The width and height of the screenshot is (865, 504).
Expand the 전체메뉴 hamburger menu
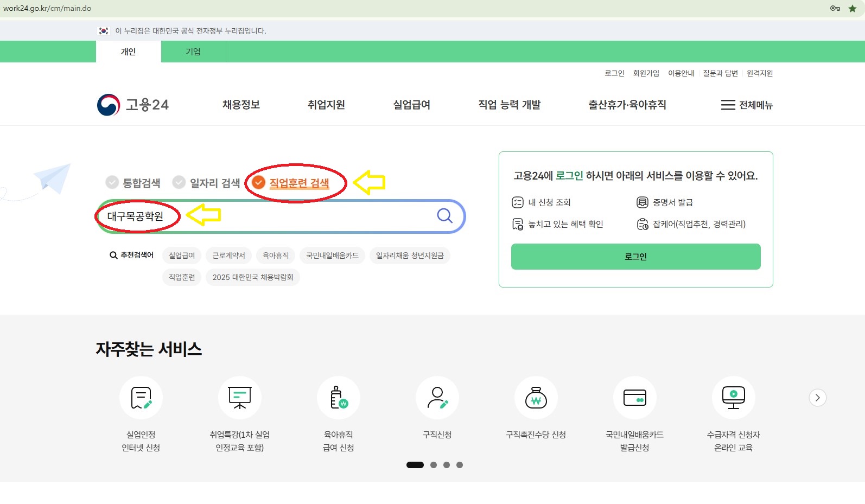746,105
